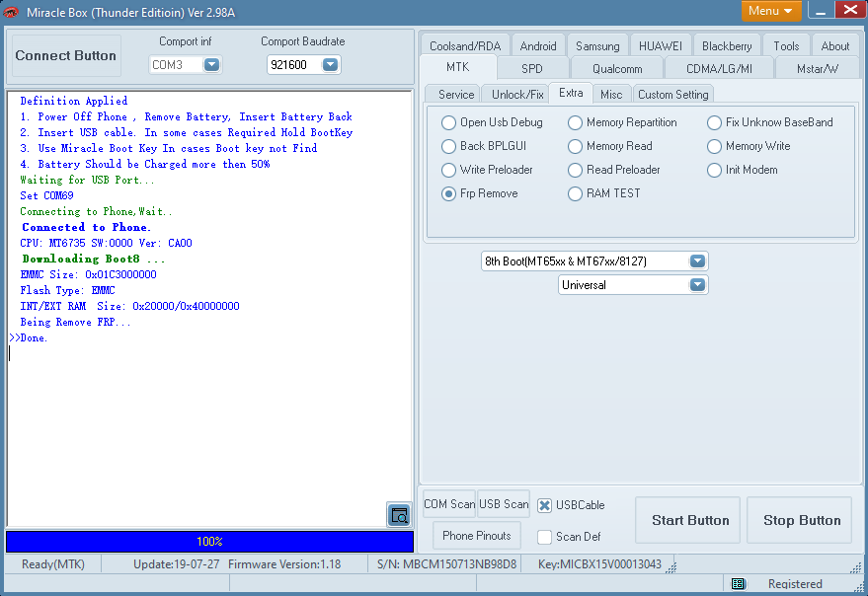Click the log line 'Connected to Phone.'

pyautogui.click(x=86, y=227)
